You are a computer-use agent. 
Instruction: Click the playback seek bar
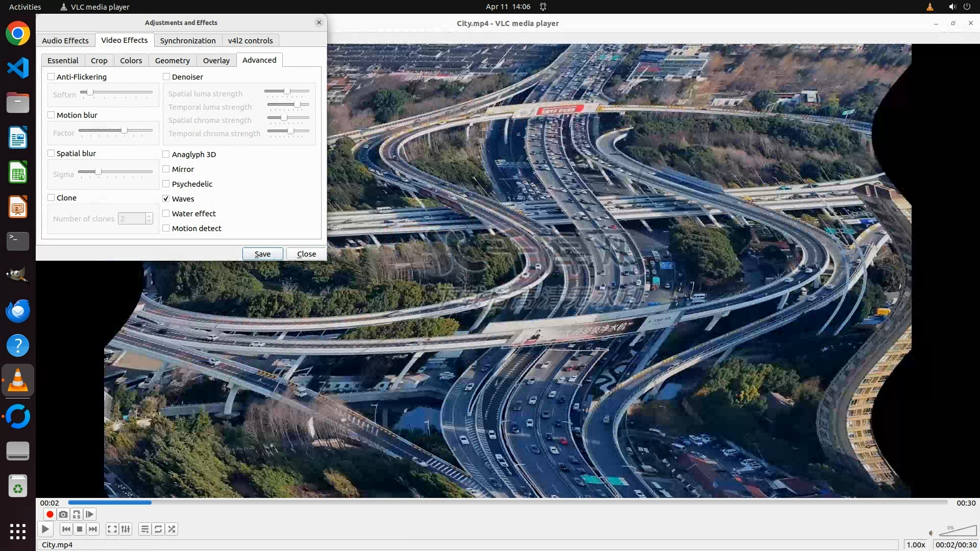coord(507,503)
